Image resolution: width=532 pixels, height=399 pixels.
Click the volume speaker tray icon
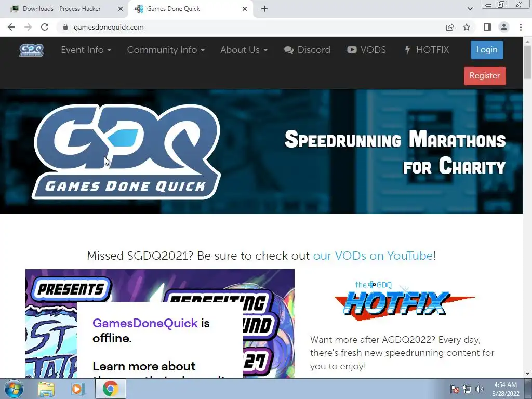[x=479, y=389]
